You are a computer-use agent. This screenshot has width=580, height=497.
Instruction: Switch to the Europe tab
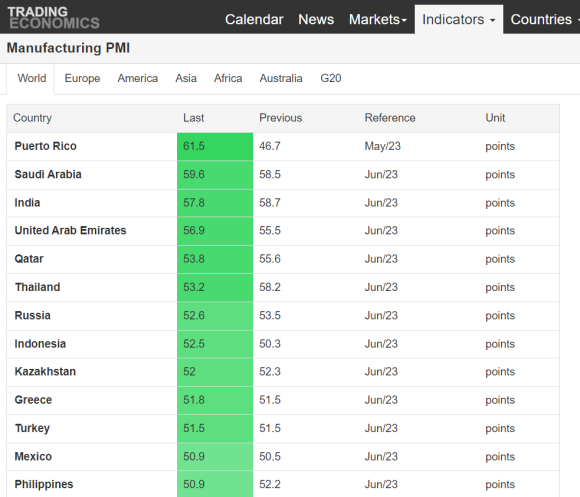point(82,78)
